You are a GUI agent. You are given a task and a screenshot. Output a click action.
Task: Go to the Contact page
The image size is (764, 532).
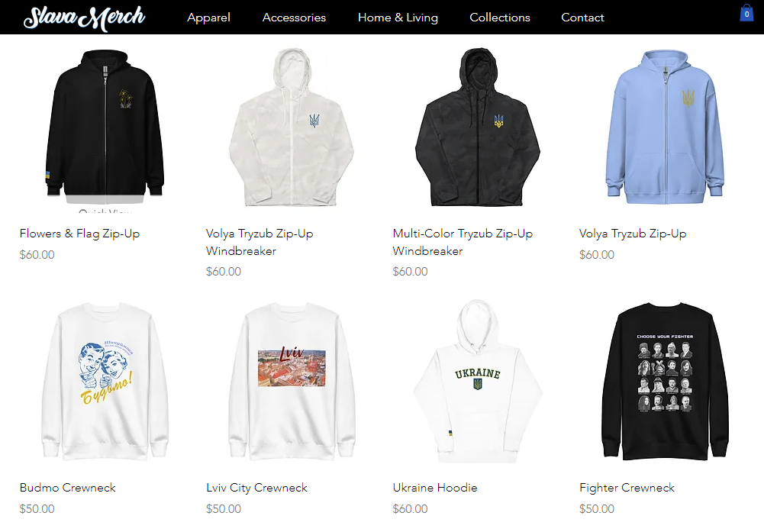tap(582, 18)
